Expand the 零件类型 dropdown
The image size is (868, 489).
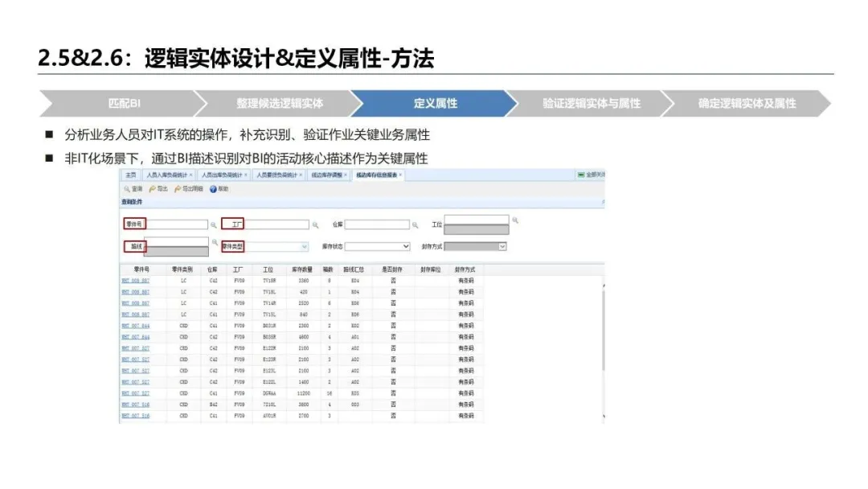[305, 247]
